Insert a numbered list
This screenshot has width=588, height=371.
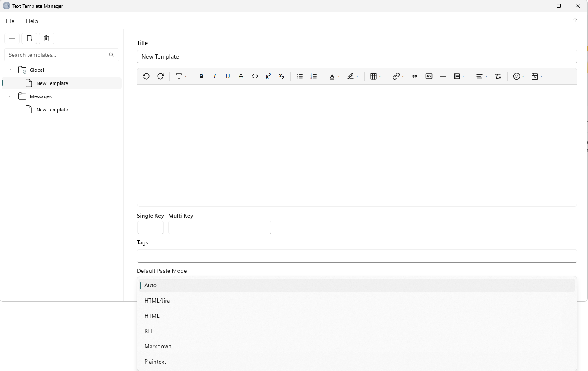click(314, 76)
